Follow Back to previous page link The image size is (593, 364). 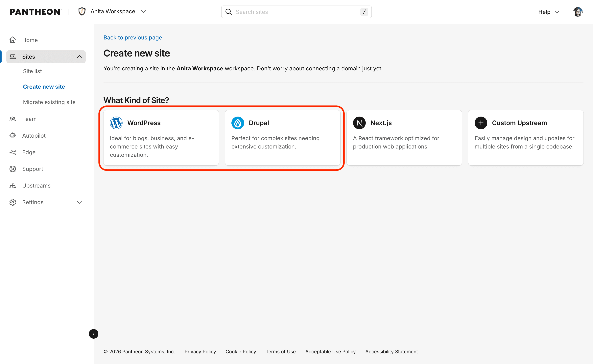[x=133, y=37]
